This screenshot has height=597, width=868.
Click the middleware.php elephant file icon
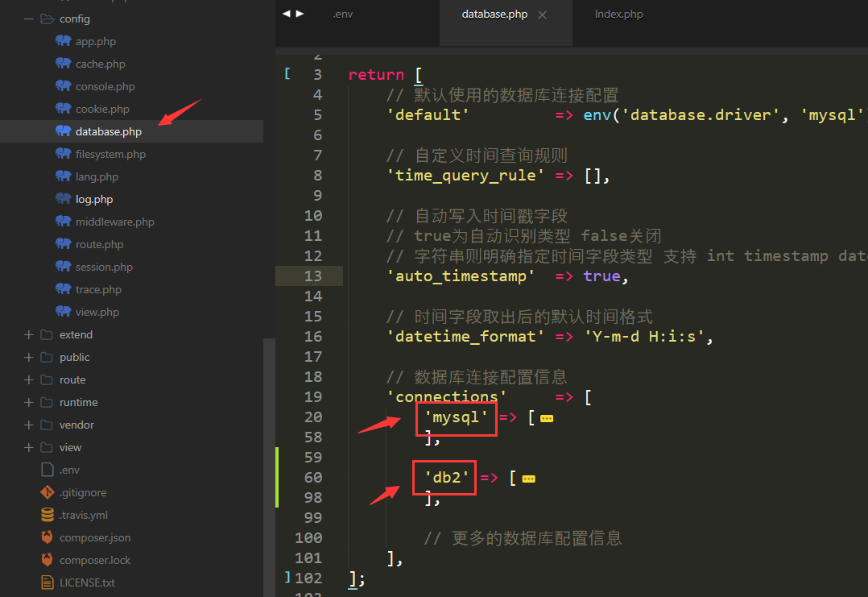tap(63, 221)
